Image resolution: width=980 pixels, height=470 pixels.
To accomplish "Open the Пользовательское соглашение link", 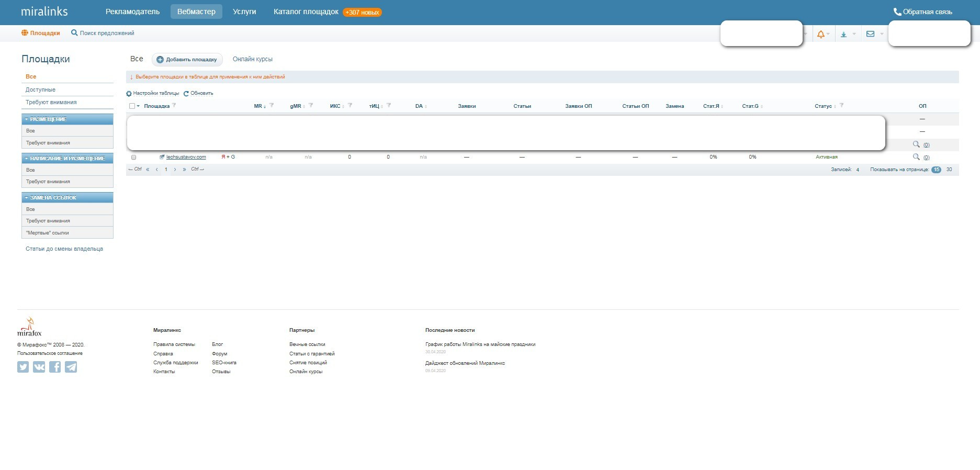I will [x=50, y=353].
